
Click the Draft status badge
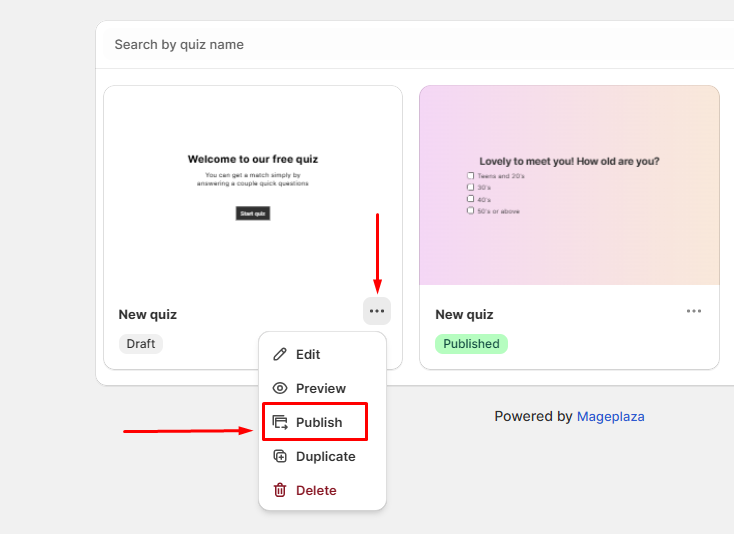pyautogui.click(x=141, y=344)
